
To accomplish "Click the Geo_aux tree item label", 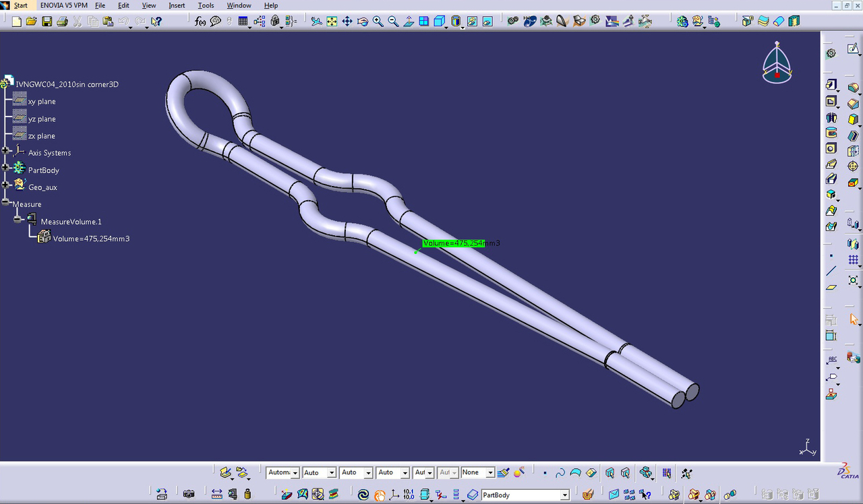I will [42, 187].
